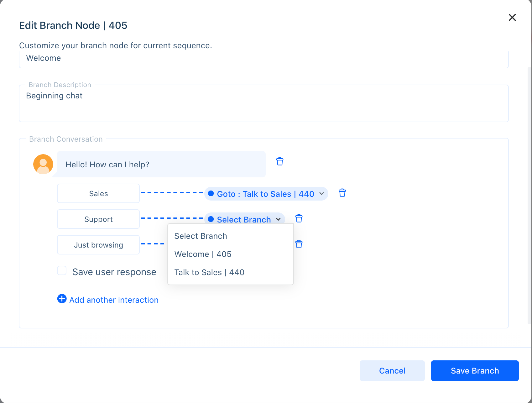
Task: Collapse the Support Select Branch dropdown
Action: coord(244,219)
